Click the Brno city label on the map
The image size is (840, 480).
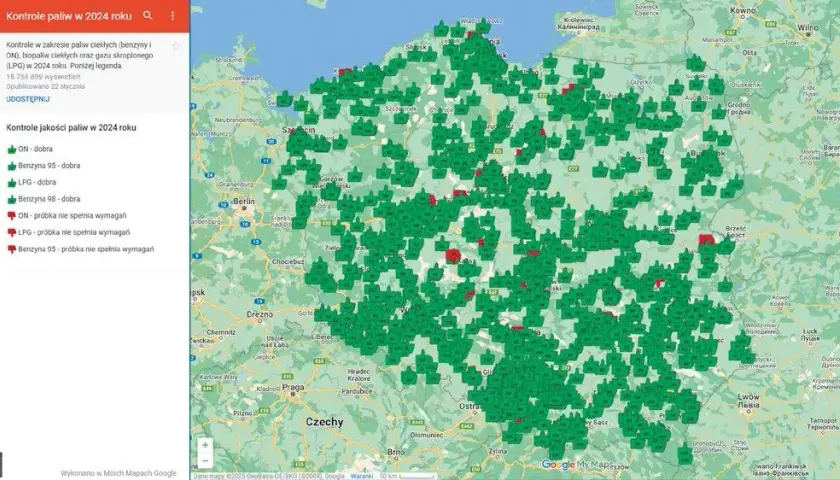pyautogui.click(x=396, y=452)
